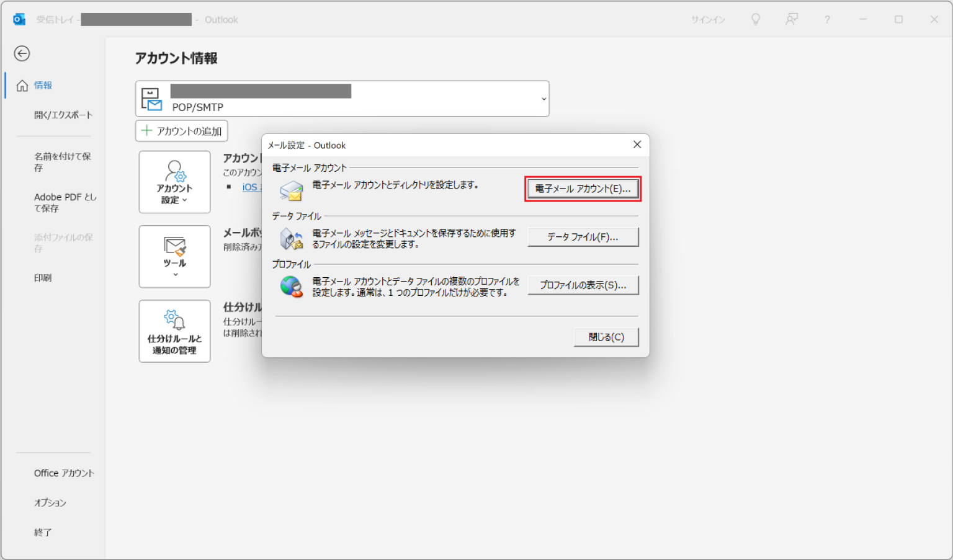Click the feedback person icon in the title bar
Image resolution: width=953 pixels, height=560 pixels.
pos(792,19)
